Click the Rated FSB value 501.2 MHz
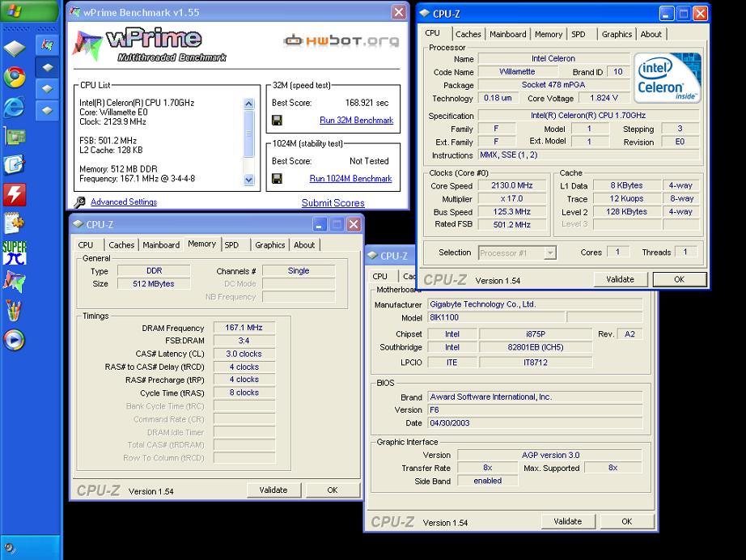Image resolution: width=746 pixels, height=560 pixels. click(x=512, y=225)
